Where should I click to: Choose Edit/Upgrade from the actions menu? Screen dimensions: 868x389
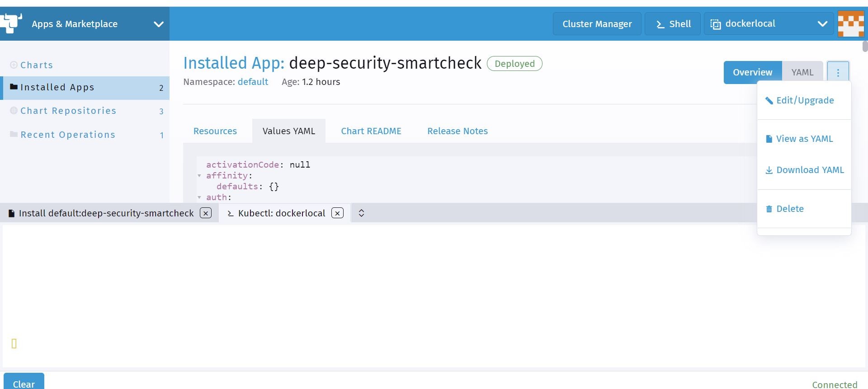point(804,100)
